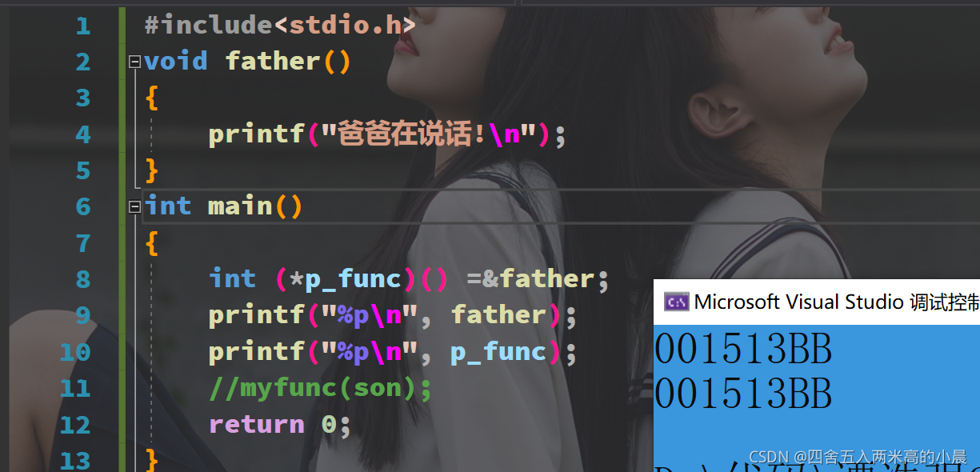Click the father function name declaration
Image resolution: width=980 pixels, height=472 pixels.
273,61
